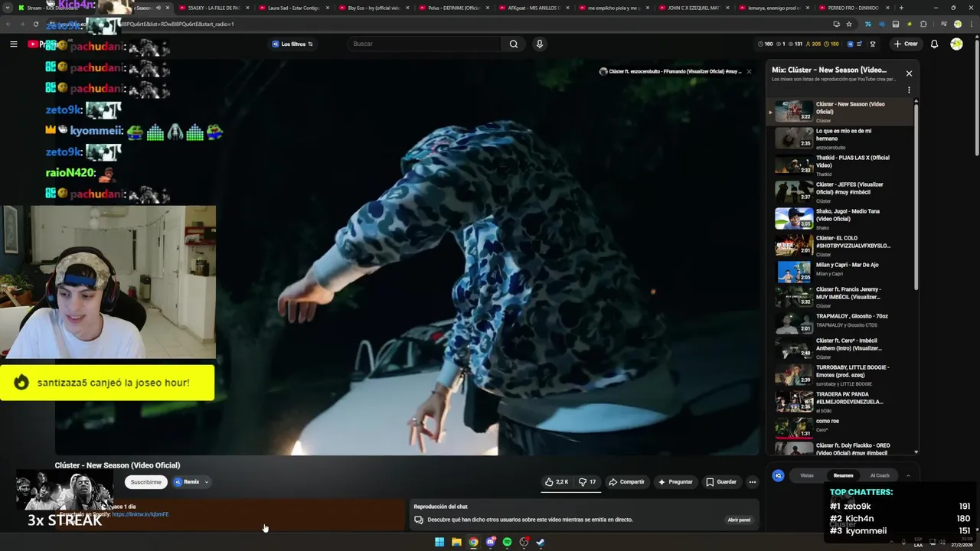Collapse the vidIQ panel chevron
Screen dimensions: 980x551
coord(908,475)
